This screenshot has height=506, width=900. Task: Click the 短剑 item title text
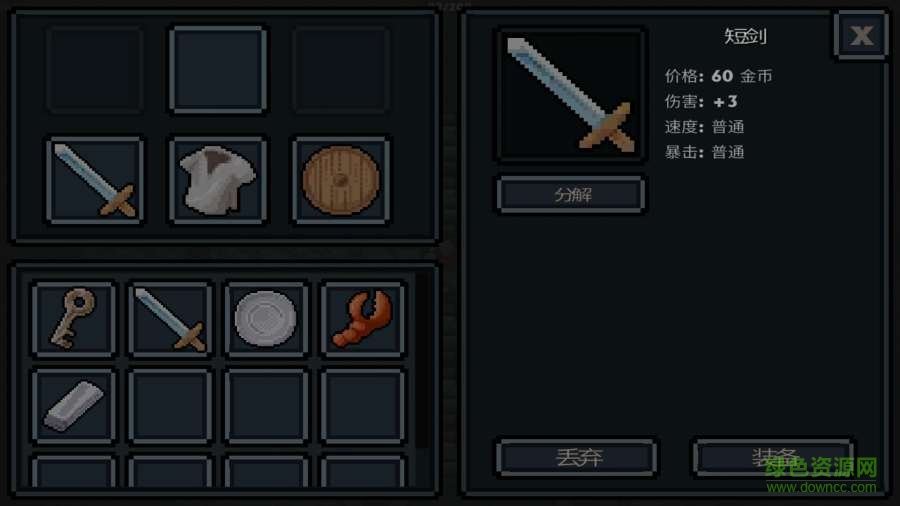(x=745, y=37)
